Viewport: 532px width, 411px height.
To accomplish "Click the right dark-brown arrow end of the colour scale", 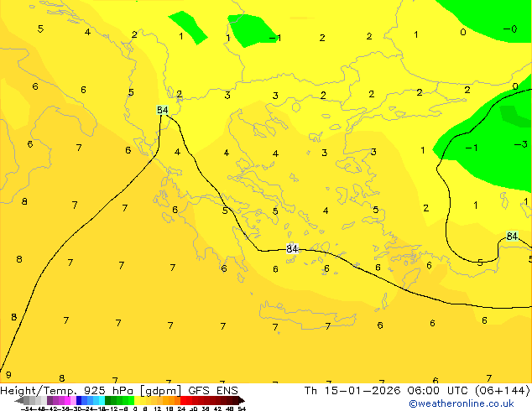I will (242, 400).
